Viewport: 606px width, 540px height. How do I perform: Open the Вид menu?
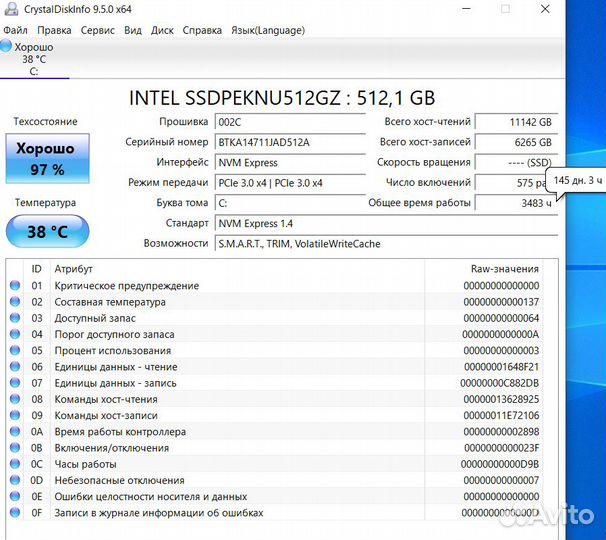[133, 30]
